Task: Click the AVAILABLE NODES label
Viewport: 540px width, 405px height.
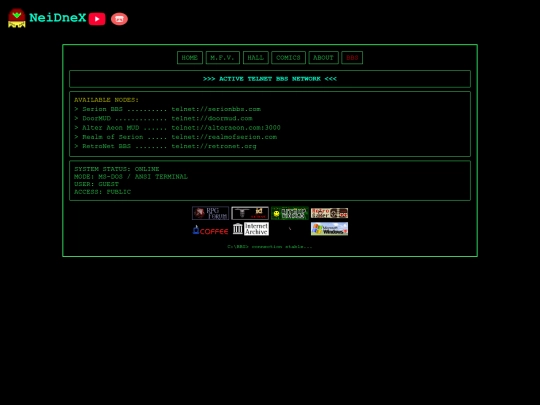Action: (106, 100)
